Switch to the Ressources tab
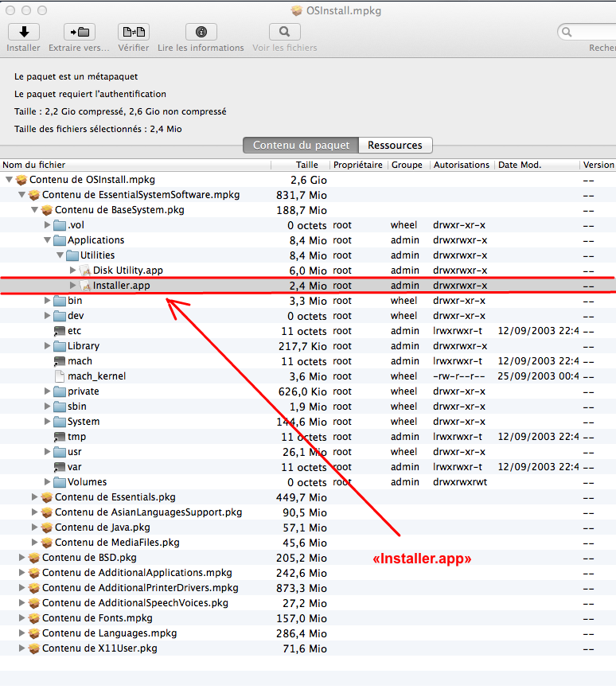 click(395, 146)
